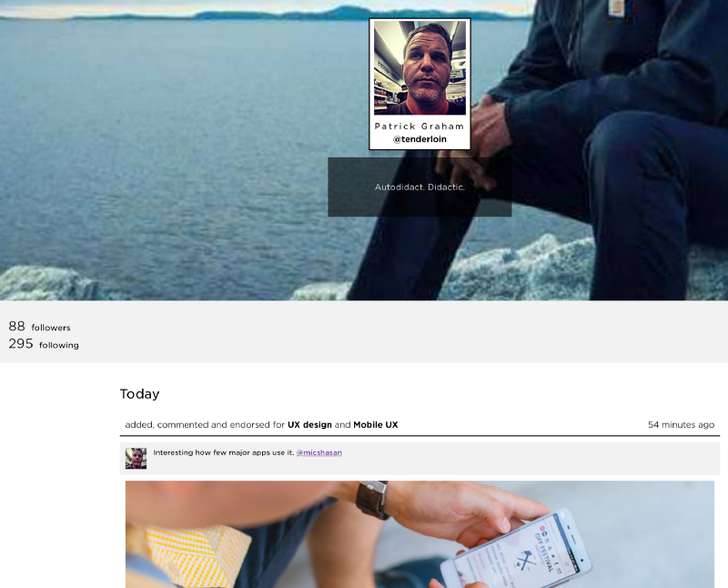The height and width of the screenshot is (588, 728).
Task: Click the 54 minutes ago timestamp
Action: tap(681, 424)
